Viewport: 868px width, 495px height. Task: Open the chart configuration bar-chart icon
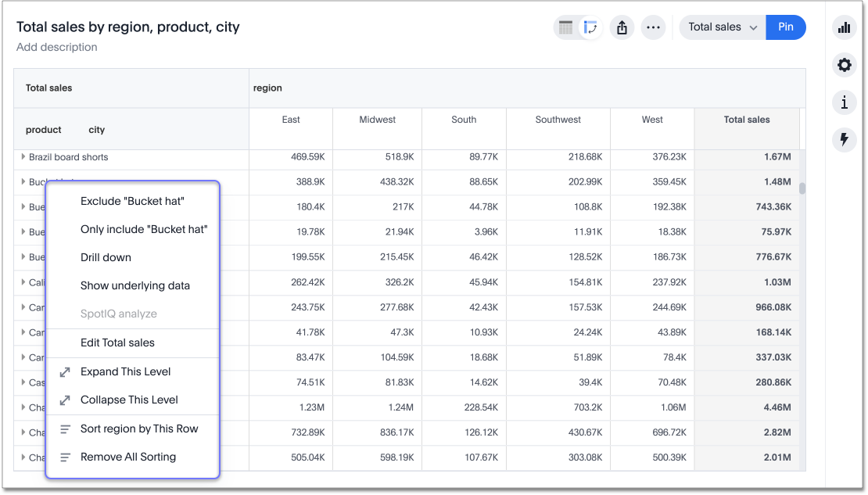844,28
